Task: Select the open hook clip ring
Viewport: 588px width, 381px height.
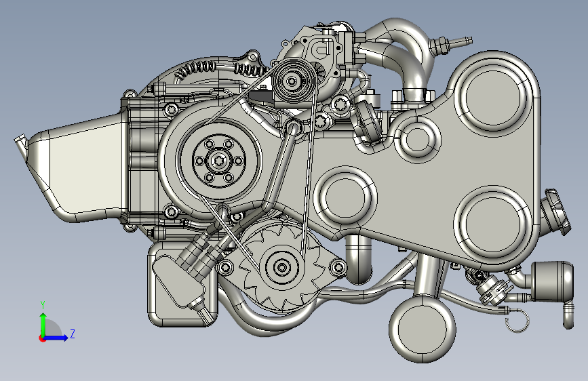Action: [x=517, y=320]
